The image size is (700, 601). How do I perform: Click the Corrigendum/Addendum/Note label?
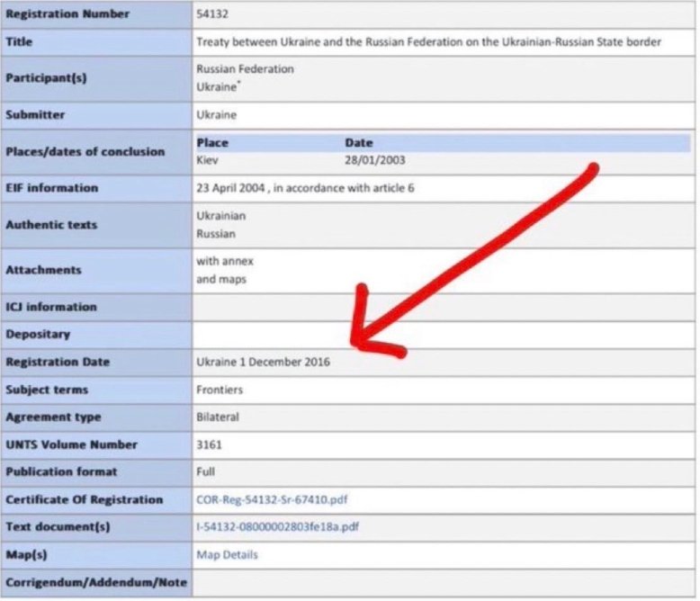96,582
